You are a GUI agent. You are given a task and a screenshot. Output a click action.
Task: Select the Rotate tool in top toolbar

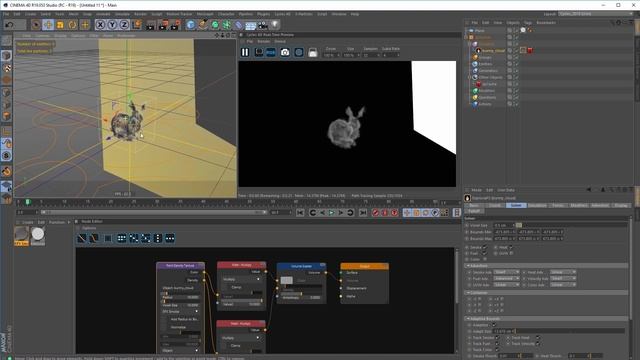coord(72,25)
